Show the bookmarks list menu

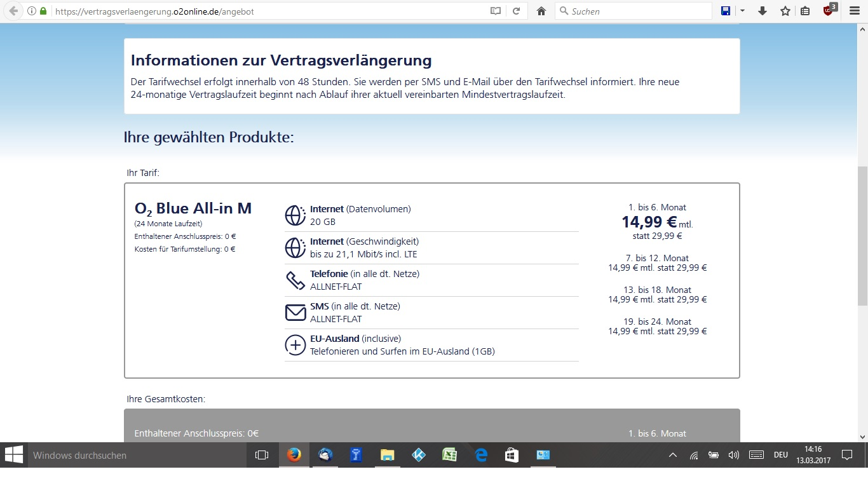[x=805, y=11]
